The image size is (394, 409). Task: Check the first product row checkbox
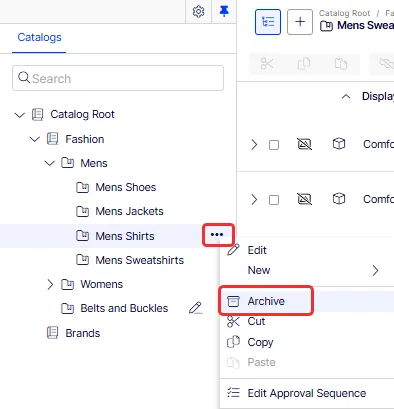(274, 145)
